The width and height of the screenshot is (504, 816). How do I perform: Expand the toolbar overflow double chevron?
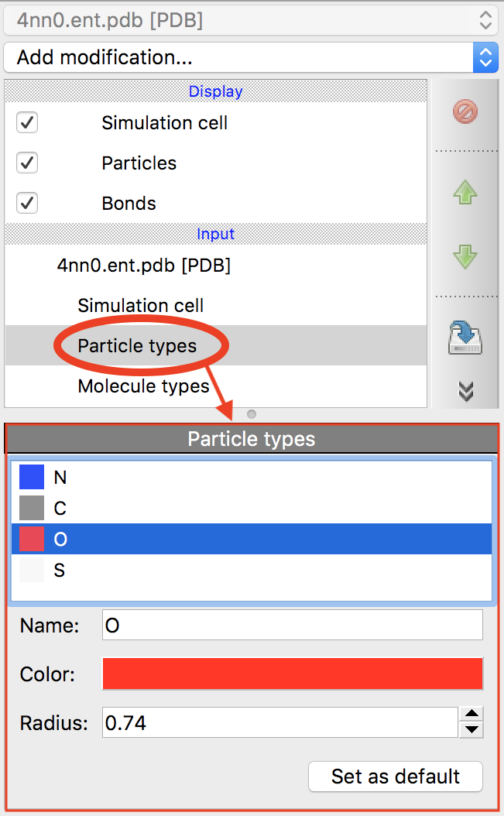[465, 391]
